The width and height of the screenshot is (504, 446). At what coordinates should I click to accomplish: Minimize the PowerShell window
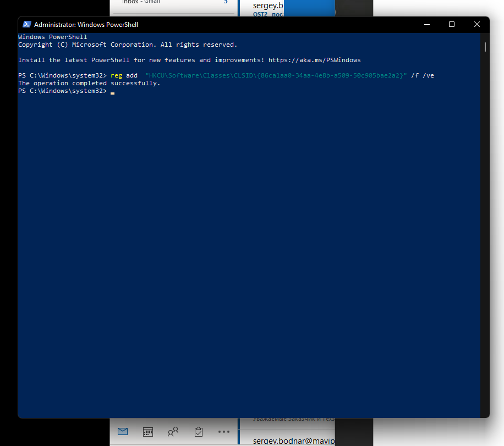point(426,25)
